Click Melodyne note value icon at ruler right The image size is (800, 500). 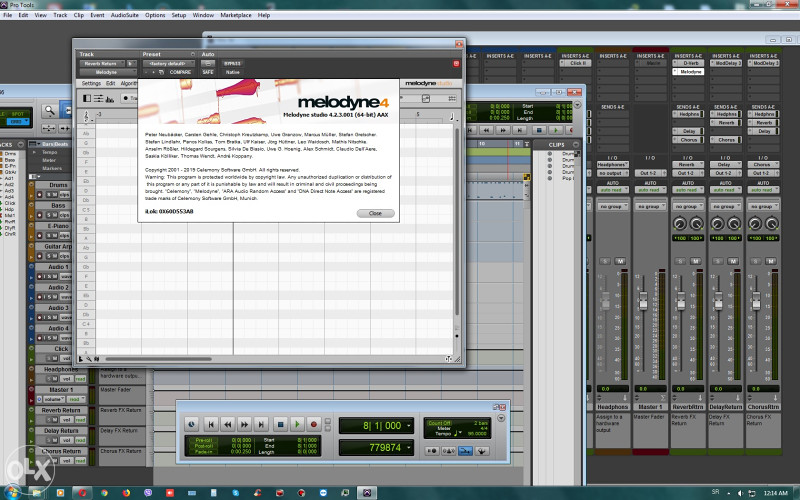click(452, 117)
